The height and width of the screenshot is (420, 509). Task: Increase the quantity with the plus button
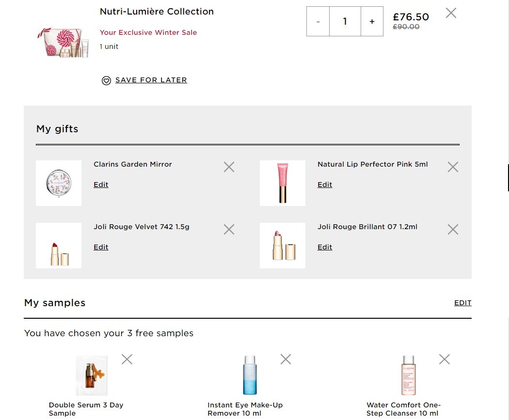[x=372, y=21]
